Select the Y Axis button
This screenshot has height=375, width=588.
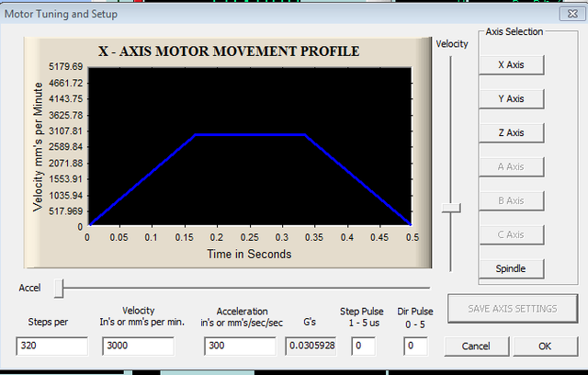click(x=511, y=99)
